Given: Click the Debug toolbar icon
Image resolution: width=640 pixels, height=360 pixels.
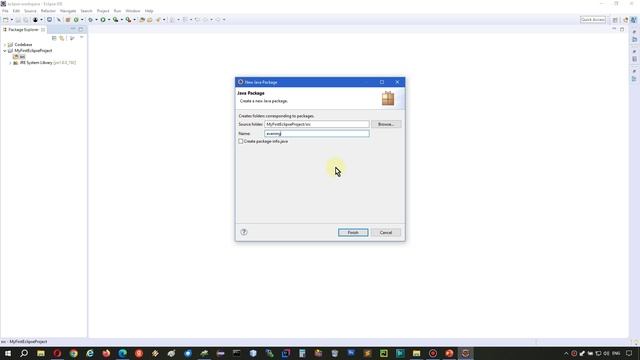Looking at the screenshot, I should pos(90,20).
